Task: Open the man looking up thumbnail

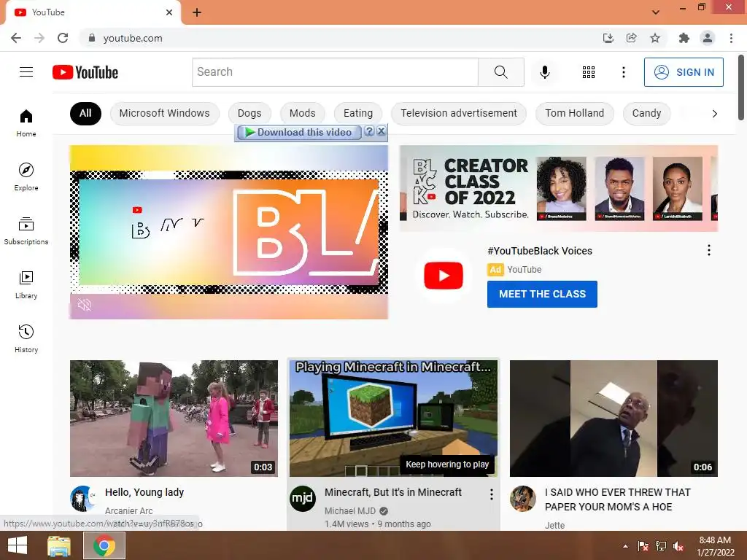Action: point(614,418)
